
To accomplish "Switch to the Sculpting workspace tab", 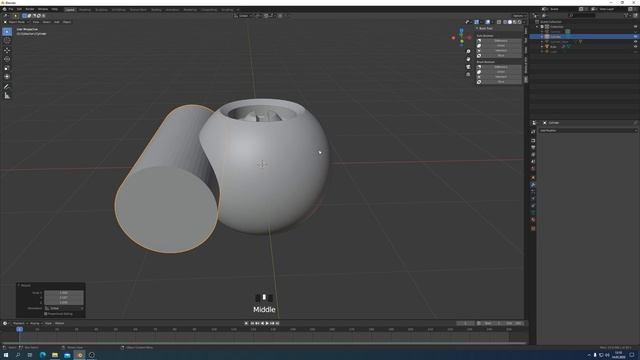I will click(101, 9).
